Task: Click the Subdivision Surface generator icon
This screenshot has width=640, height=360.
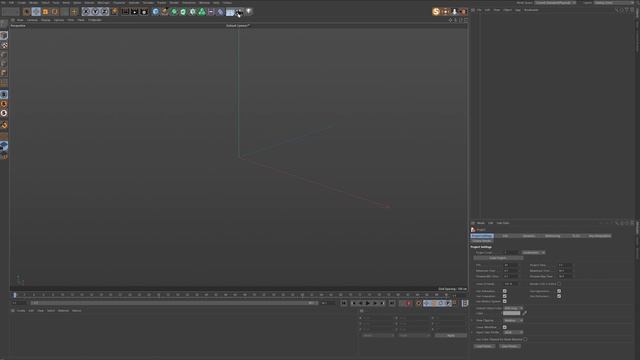Action: (x=174, y=12)
